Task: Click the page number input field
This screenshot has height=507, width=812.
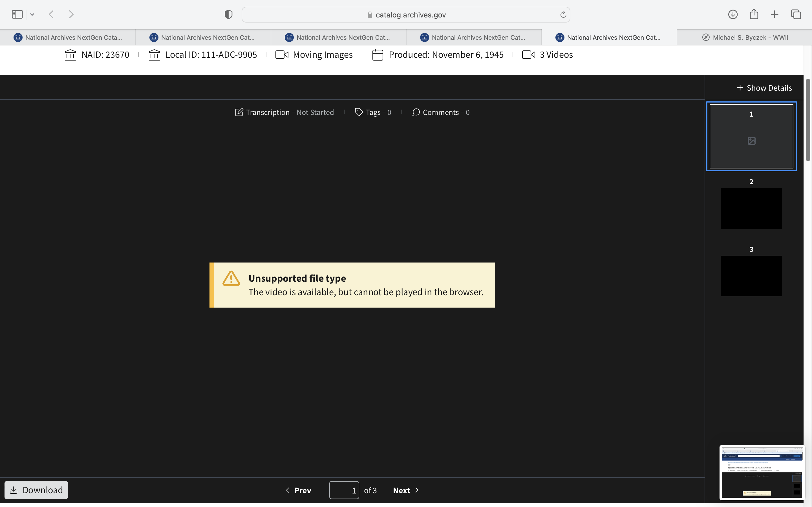Action: tap(344, 490)
